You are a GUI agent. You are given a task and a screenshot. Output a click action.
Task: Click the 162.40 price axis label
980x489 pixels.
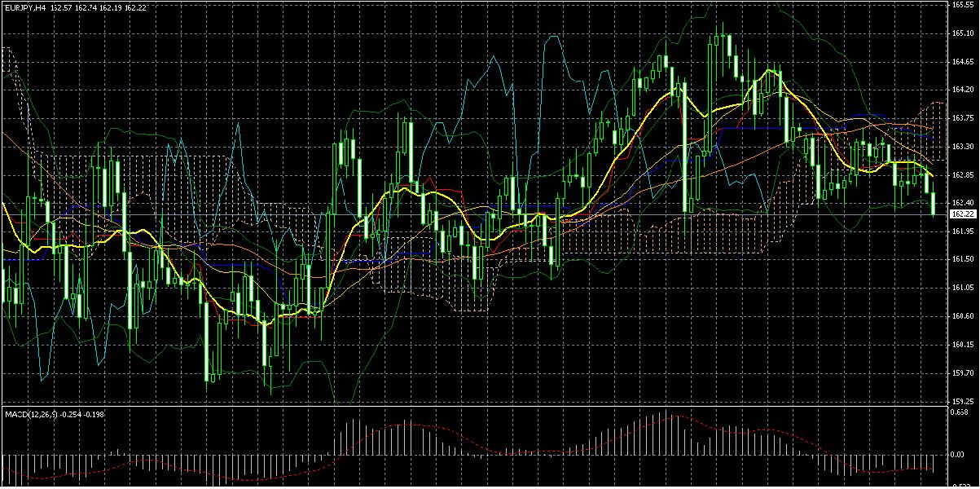coord(962,202)
